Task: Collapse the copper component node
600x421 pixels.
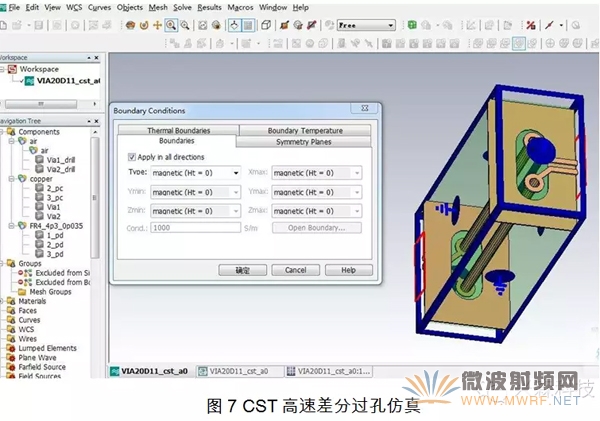Action: tap(12, 179)
